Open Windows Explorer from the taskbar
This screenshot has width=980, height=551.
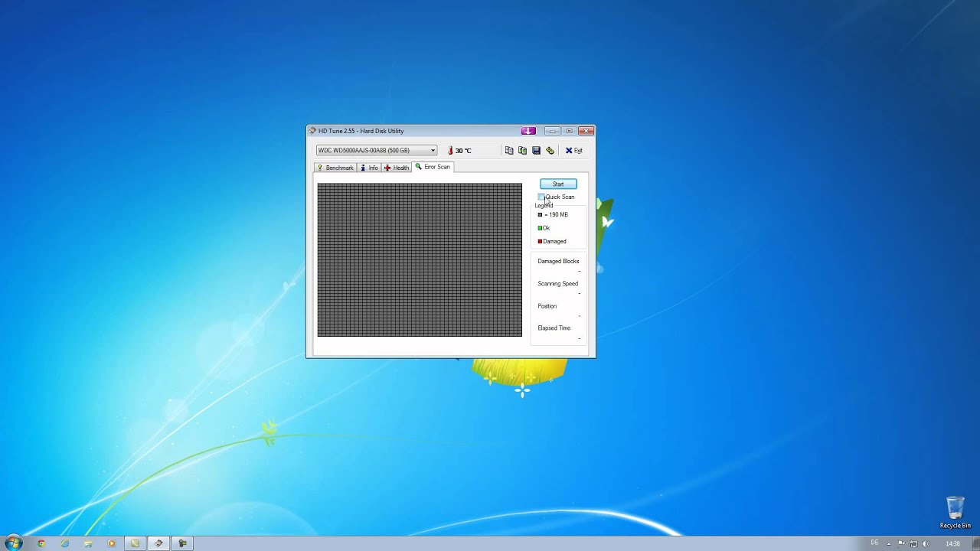click(88, 543)
